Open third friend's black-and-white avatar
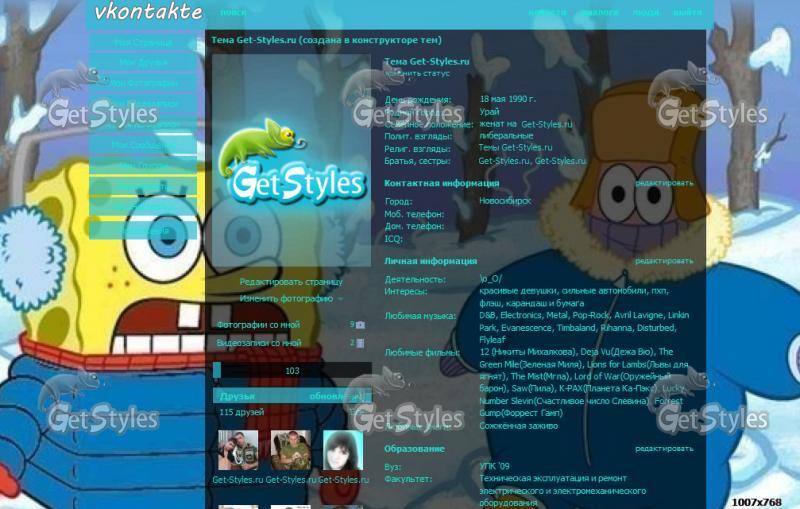The width and height of the screenshot is (800, 509). click(342, 451)
